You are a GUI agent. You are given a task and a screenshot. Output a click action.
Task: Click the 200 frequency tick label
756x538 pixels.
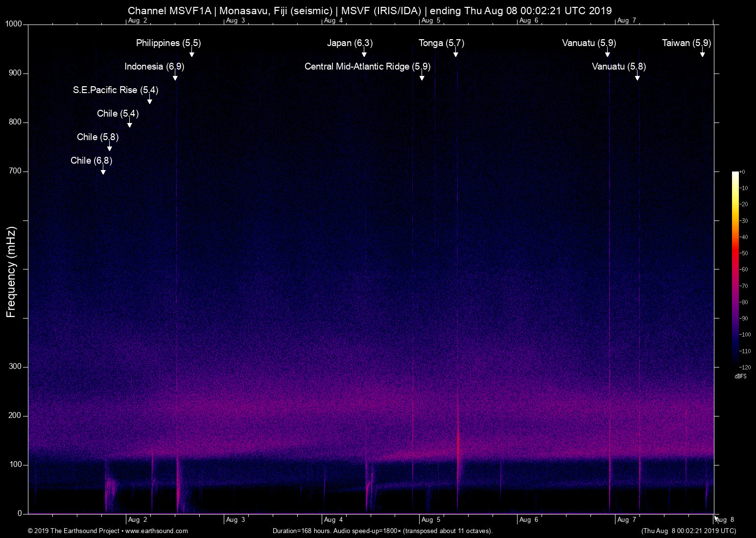(x=15, y=416)
